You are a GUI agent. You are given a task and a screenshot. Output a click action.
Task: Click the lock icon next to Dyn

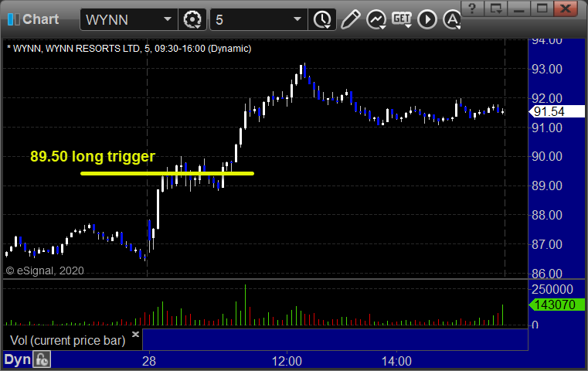click(x=42, y=359)
